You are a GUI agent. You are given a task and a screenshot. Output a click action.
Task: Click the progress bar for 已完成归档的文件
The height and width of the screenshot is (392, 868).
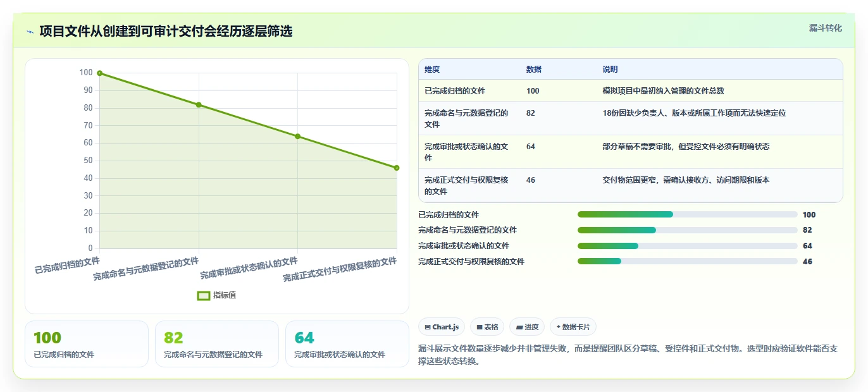pos(688,214)
